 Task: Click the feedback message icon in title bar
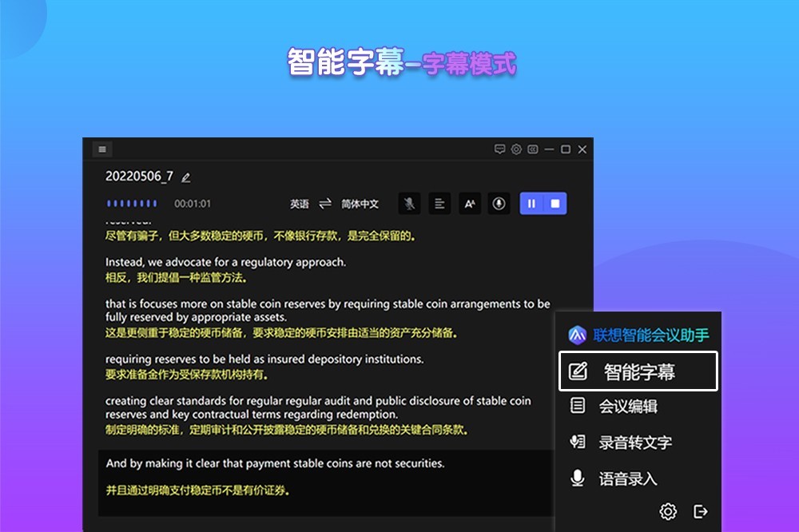499,149
